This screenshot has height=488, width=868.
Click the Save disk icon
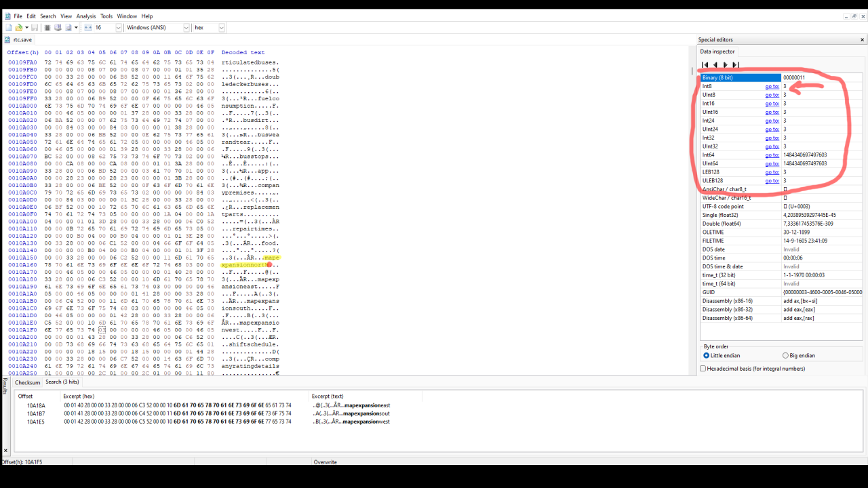click(35, 28)
